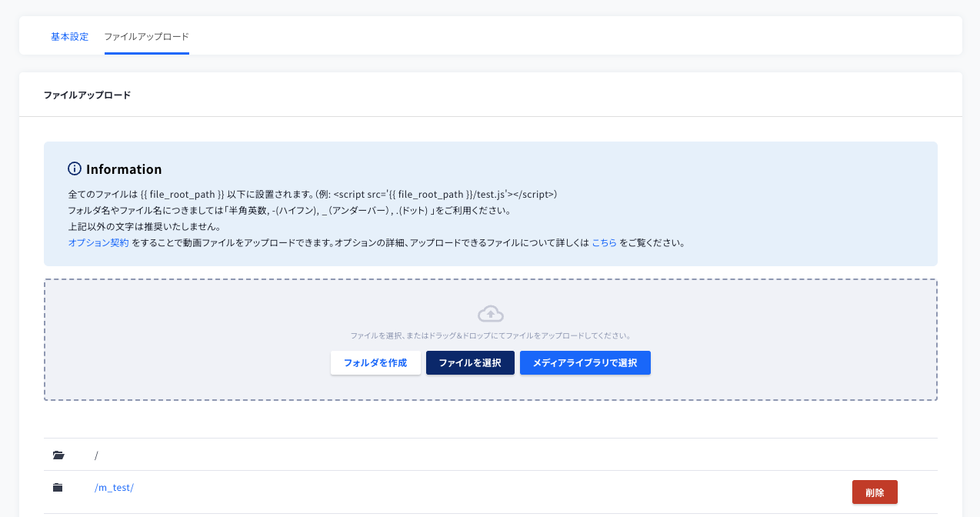Click the フォルダを作成 button
The image size is (980, 517).
tap(375, 362)
